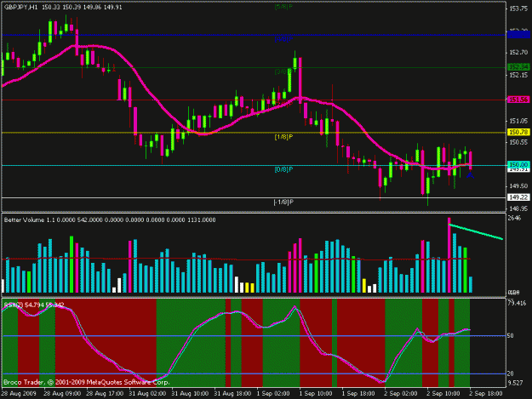
Task: Click the magenta 151.56 price tag
Action: click(x=518, y=100)
